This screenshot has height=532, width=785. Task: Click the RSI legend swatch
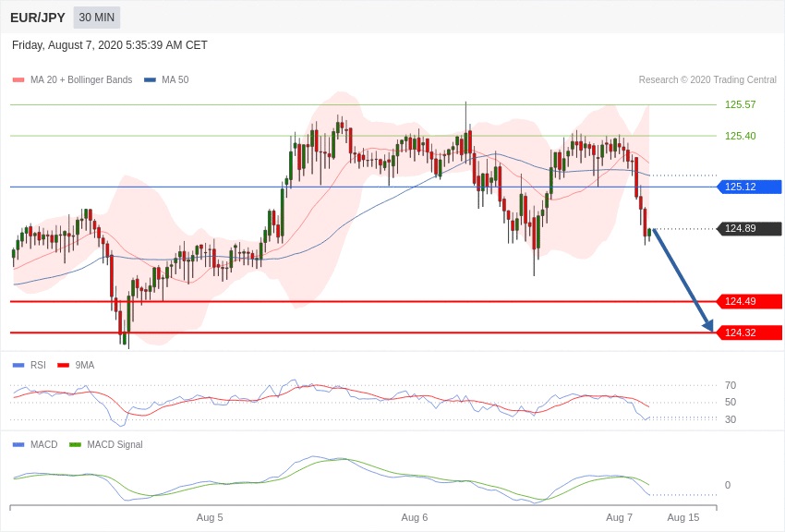tap(18, 366)
